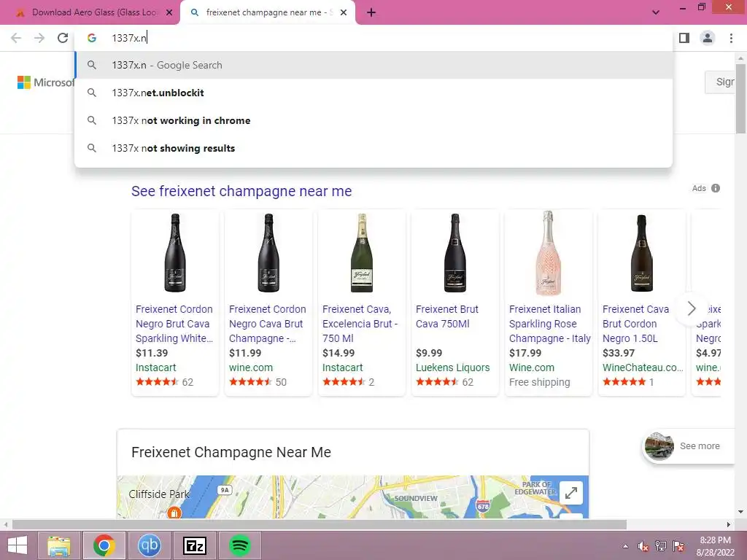Choose the '1337x not showing results' suggestion

[x=374, y=148]
